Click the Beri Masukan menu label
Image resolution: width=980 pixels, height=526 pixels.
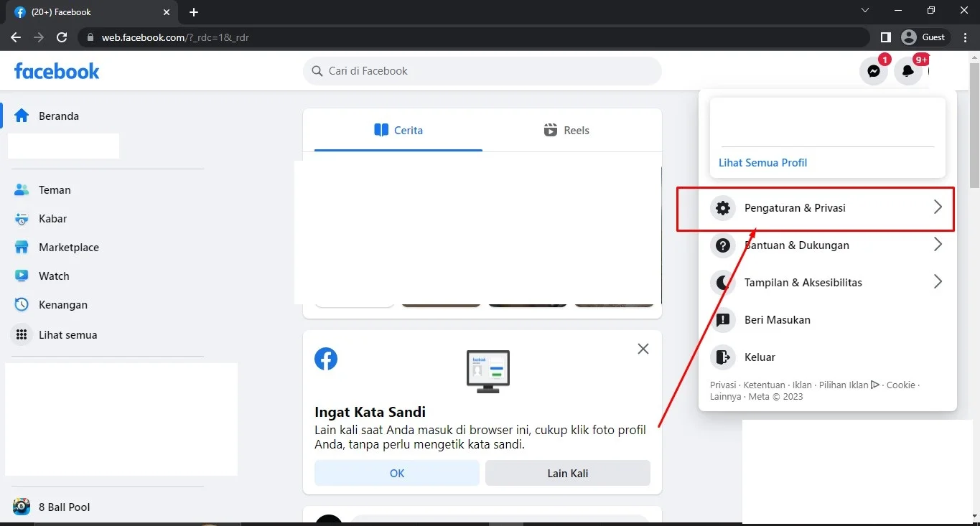click(778, 320)
